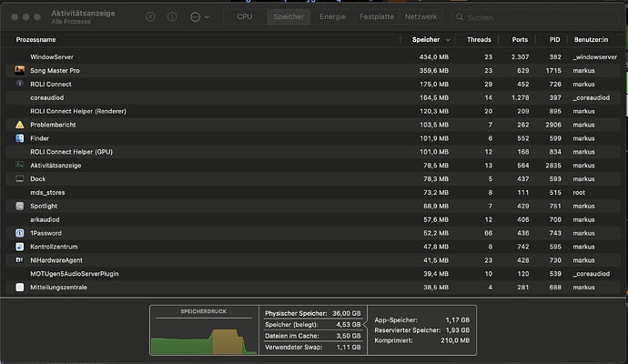Click the Spotlight process icon
Image resolution: width=628 pixels, height=364 pixels.
[20, 206]
